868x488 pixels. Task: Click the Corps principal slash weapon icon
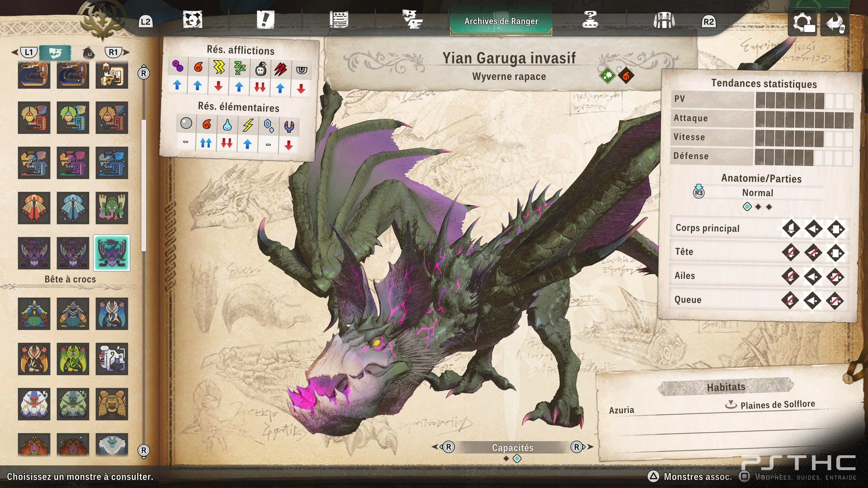[x=791, y=229]
